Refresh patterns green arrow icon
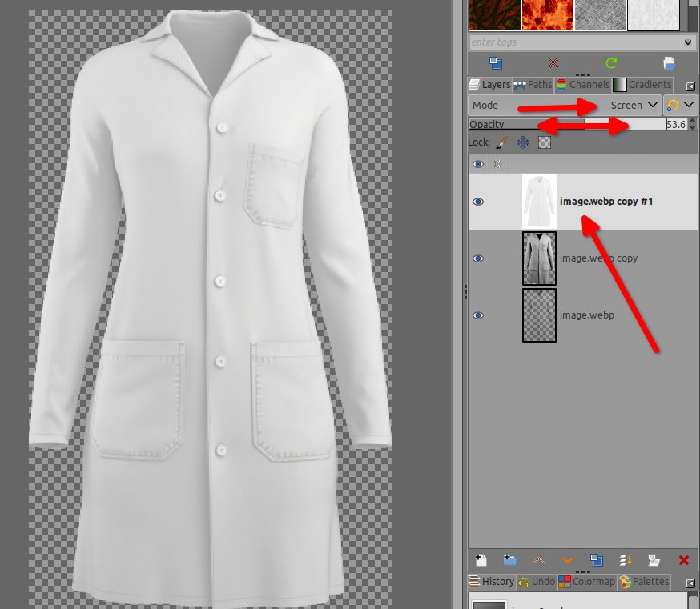 click(x=611, y=63)
